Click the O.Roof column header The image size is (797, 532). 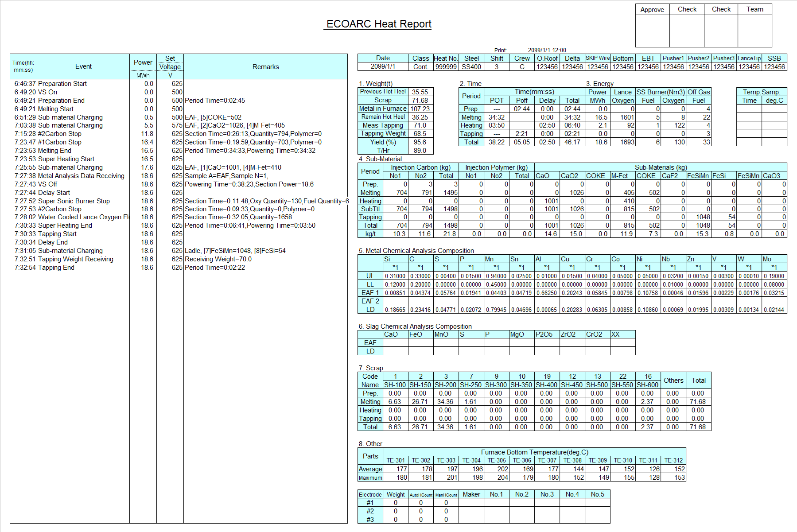[x=547, y=58]
